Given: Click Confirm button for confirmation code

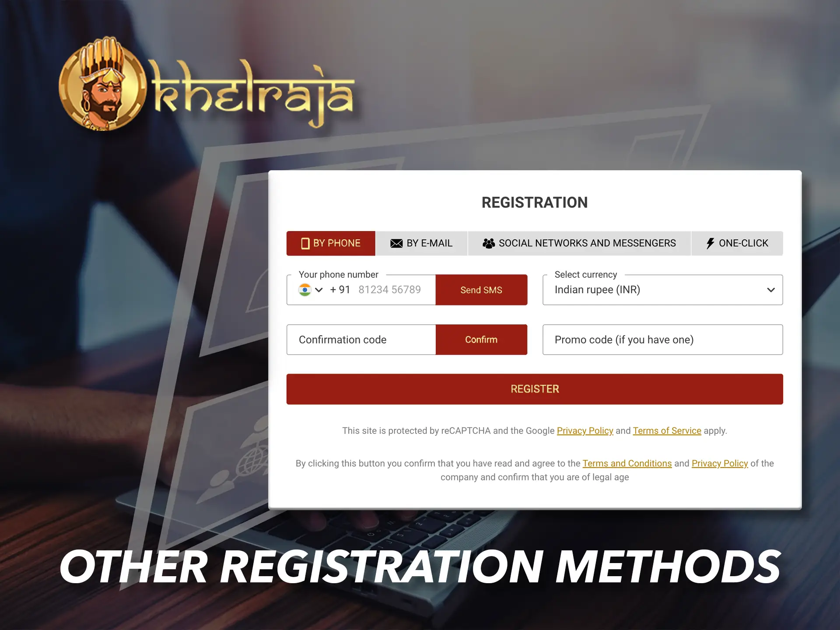Looking at the screenshot, I should click(x=482, y=339).
